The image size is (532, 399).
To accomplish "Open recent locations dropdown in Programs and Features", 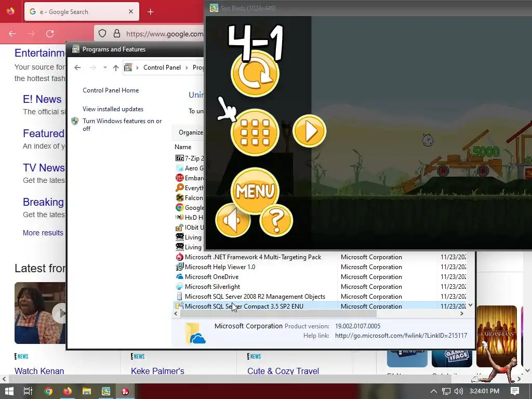I will (x=105, y=68).
